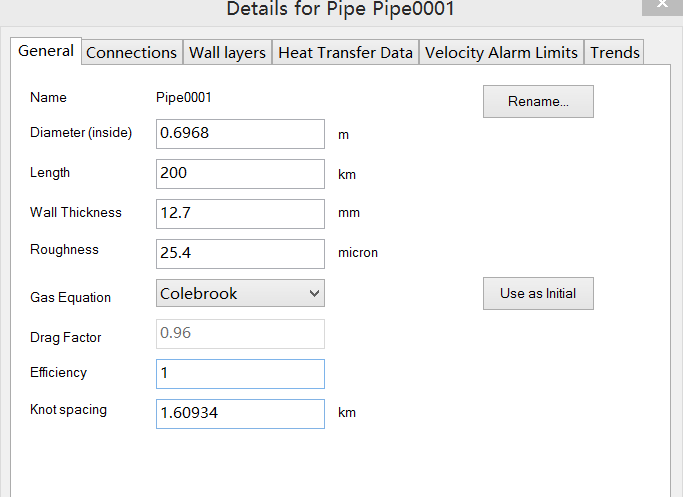Close the pipe details dialog
The width and height of the screenshot is (683, 497).
(x=664, y=6)
